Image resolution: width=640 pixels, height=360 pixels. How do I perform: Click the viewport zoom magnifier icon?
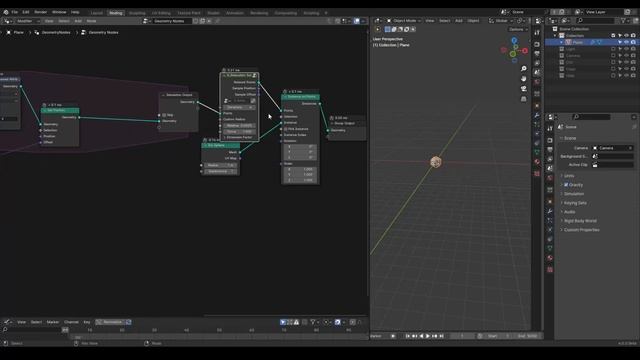pyautogui.click(x=524, y=69)
